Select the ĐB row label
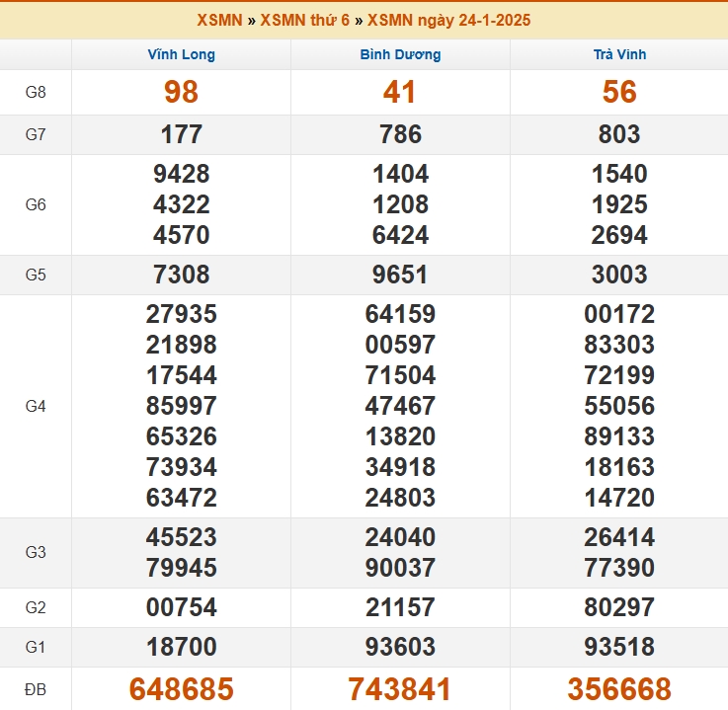Image resolution: width=728 pixels, height=710 pixels. click(x=36, y=689)
